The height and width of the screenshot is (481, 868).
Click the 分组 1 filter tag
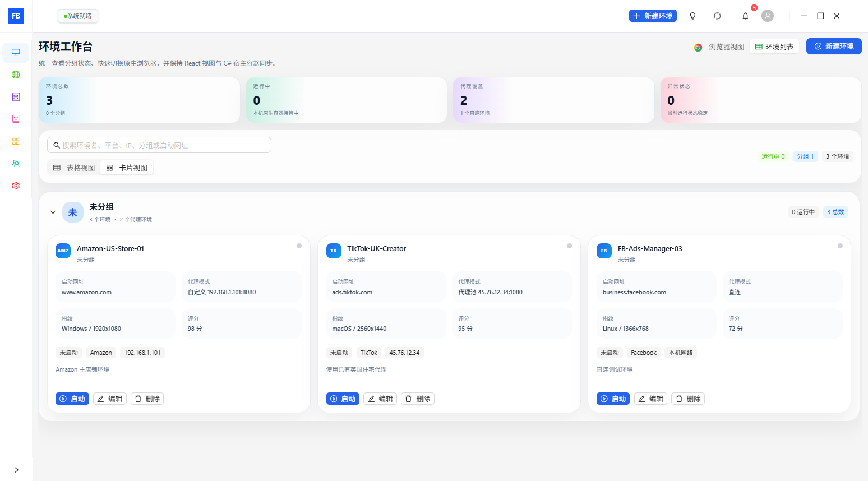(805, 156)
